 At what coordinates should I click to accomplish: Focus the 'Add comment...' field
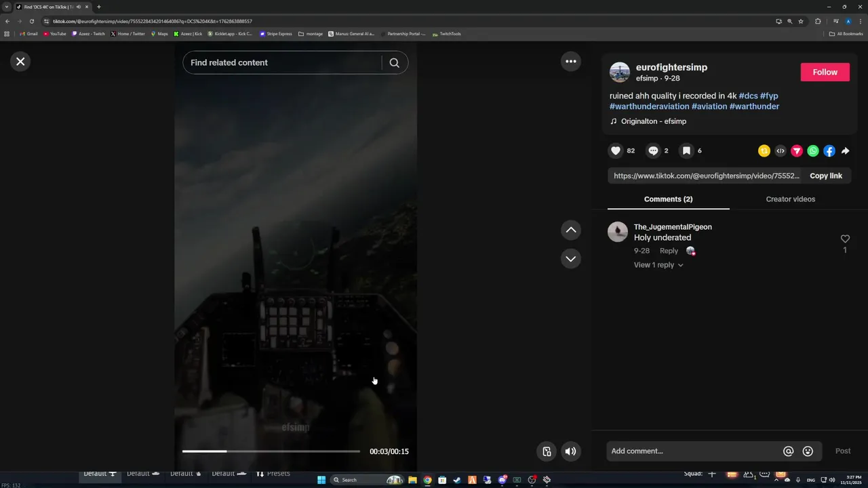pyautogui.click(x=694, y=451)
